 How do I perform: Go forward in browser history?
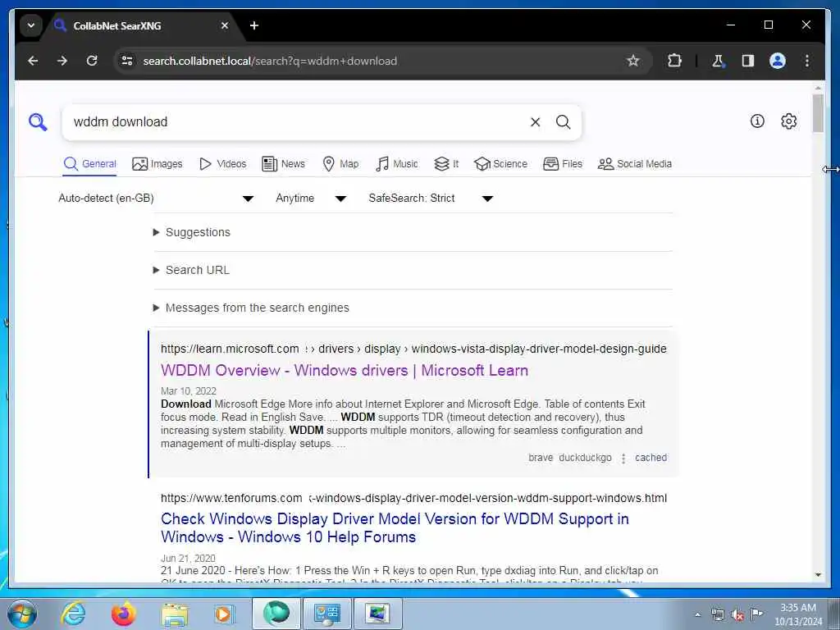pos(62,61)
